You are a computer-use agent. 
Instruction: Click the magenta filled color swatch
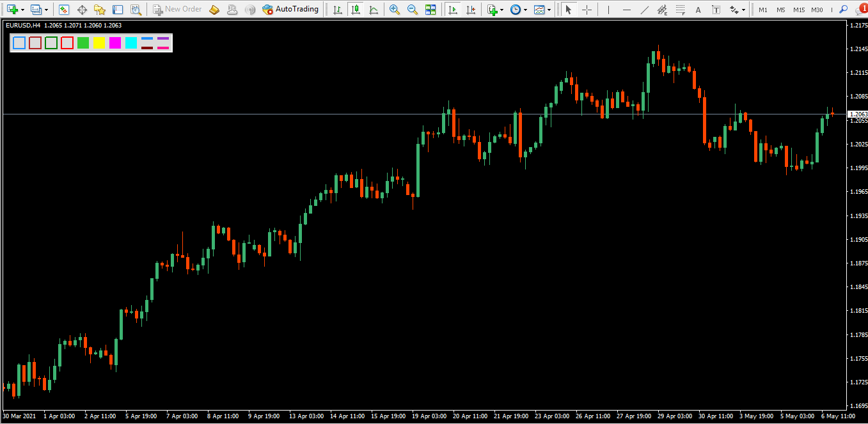[x=115, y=43]
